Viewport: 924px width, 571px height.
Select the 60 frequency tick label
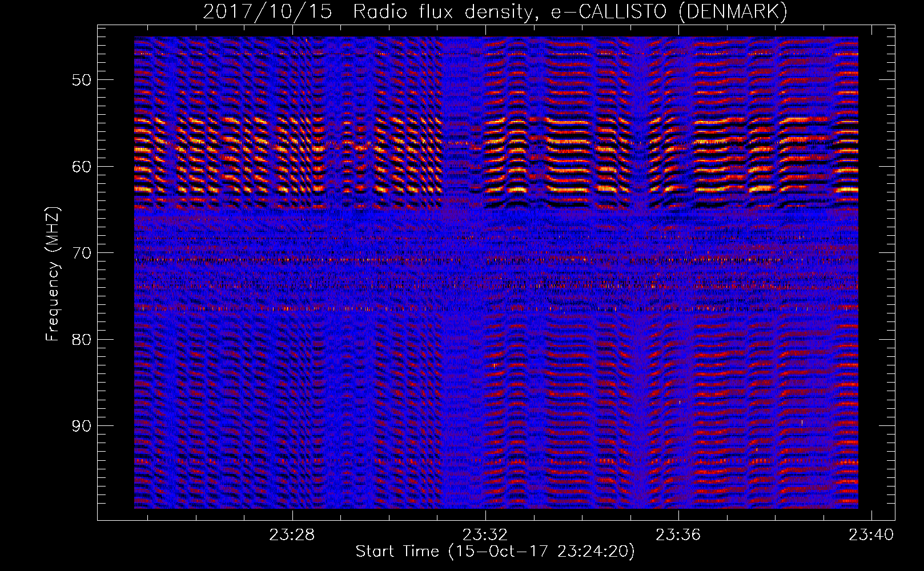(x=82, y=167)
